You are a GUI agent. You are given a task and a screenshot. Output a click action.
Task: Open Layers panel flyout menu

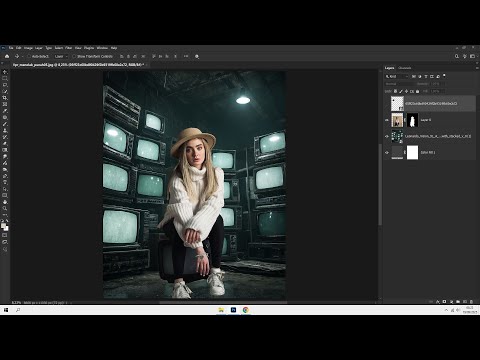click(x=477, y=68)
